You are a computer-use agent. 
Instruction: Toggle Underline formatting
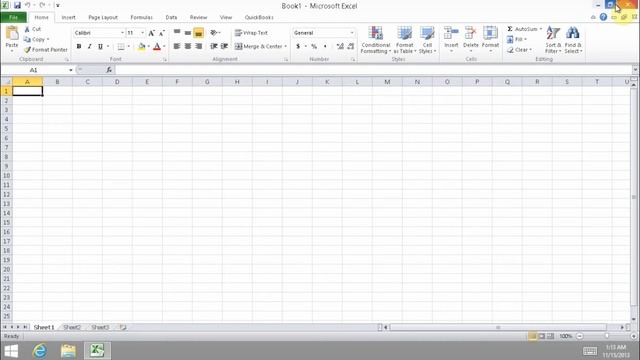(x=100, y=47)
